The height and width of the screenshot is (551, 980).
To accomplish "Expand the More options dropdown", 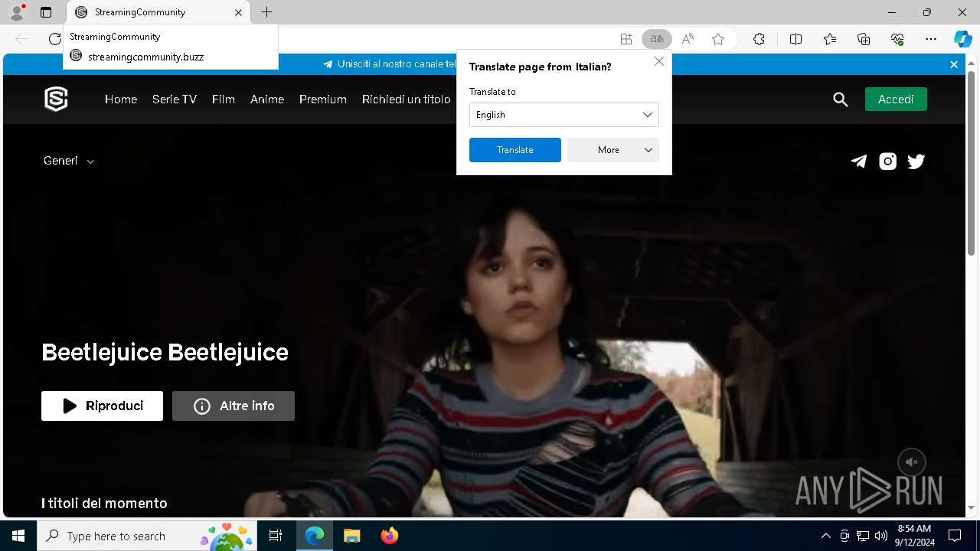I will (613, 150).
